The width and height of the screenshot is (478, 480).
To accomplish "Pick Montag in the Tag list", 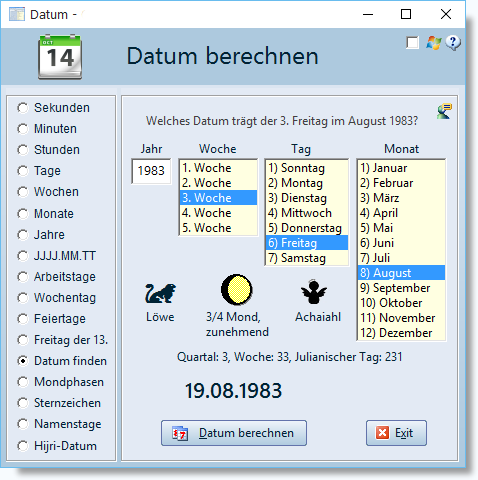I will 306,183.
